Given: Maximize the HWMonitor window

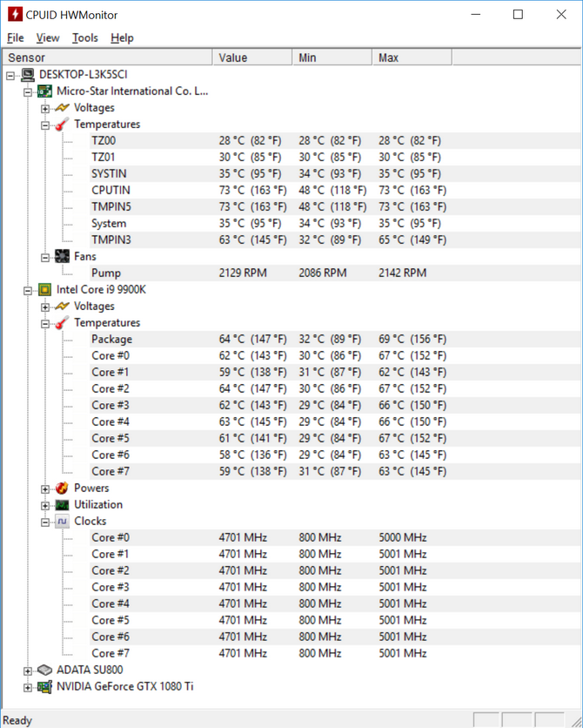Looking at the screenshot, I should point(518,15).
